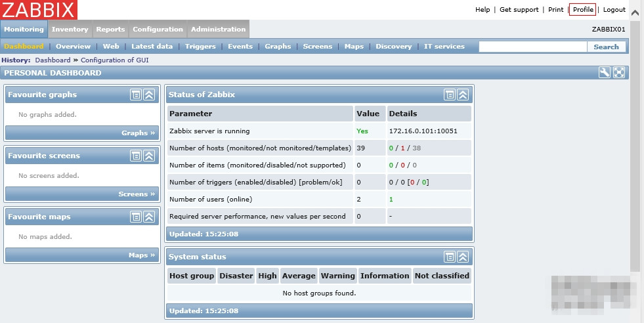The height and width of the screenshot is (323, 644).
Task: Open System status widget menu icon
Action: pos(450,257)
